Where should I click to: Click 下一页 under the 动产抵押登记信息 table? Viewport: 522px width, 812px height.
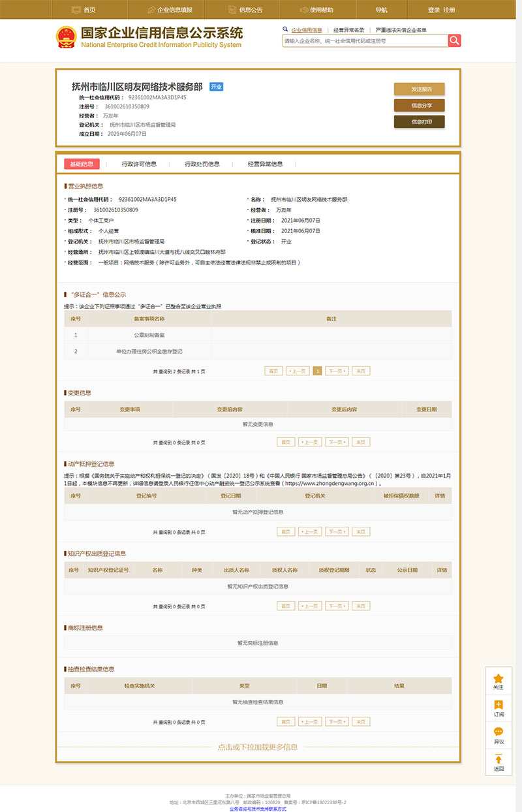[337, 531]
